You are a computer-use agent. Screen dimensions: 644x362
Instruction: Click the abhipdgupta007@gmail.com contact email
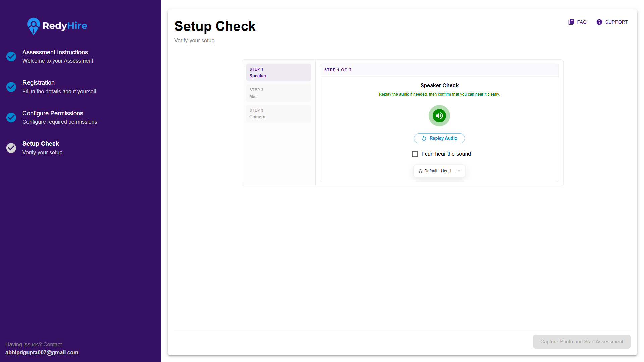point(42,353)
